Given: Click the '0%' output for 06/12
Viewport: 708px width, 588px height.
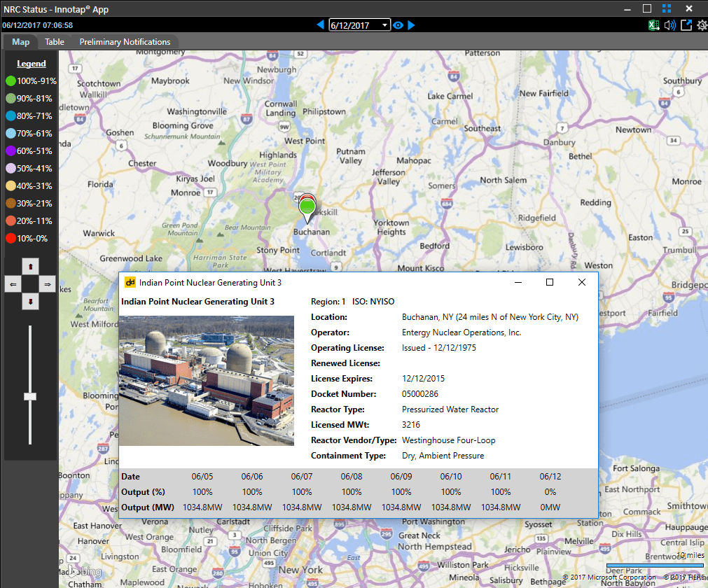Looking at the screenshot, I should click(550, 492).
